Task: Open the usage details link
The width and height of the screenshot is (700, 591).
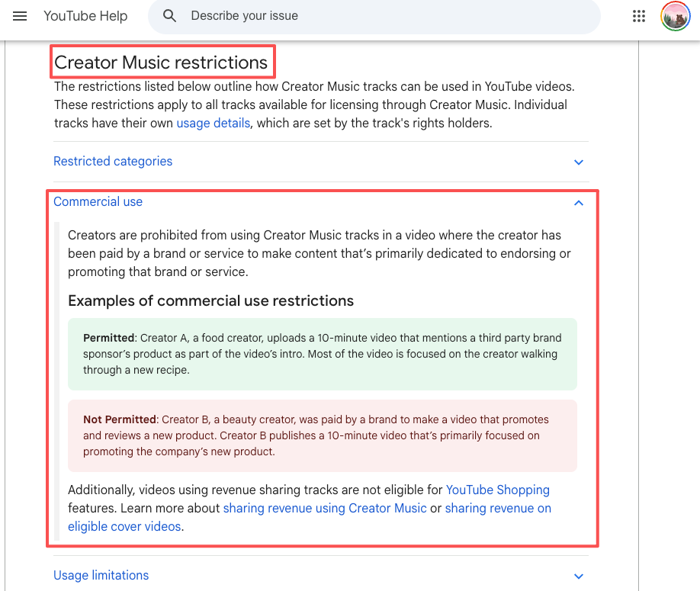Action: pyautogui.click(x=213, y=123)
